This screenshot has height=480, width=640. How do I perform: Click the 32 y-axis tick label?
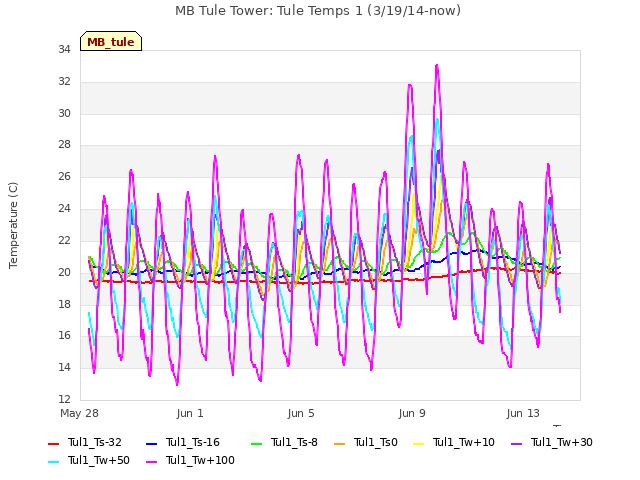tap(64, 82)
